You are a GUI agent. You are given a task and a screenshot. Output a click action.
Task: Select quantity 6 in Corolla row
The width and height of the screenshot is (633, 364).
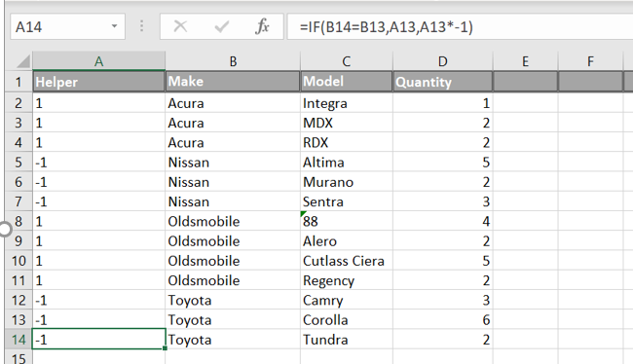[x=443, y=319]
